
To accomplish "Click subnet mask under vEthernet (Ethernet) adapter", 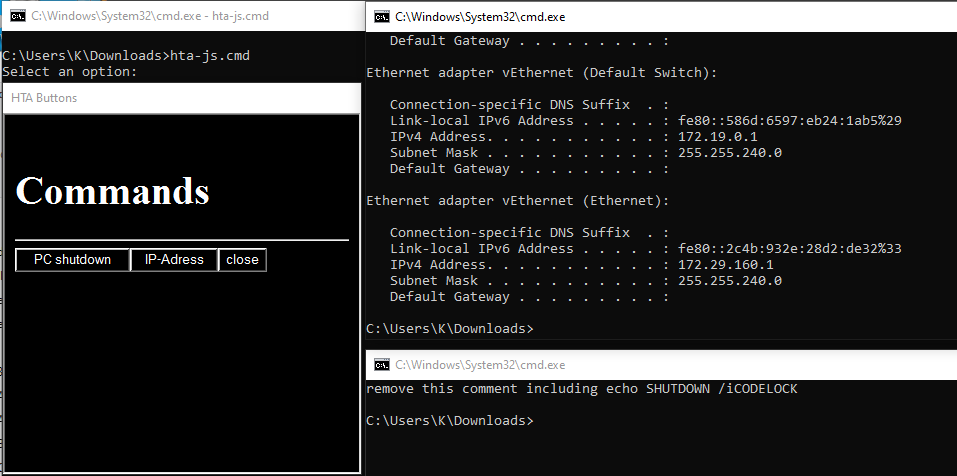I will click(x=730, y=281).
